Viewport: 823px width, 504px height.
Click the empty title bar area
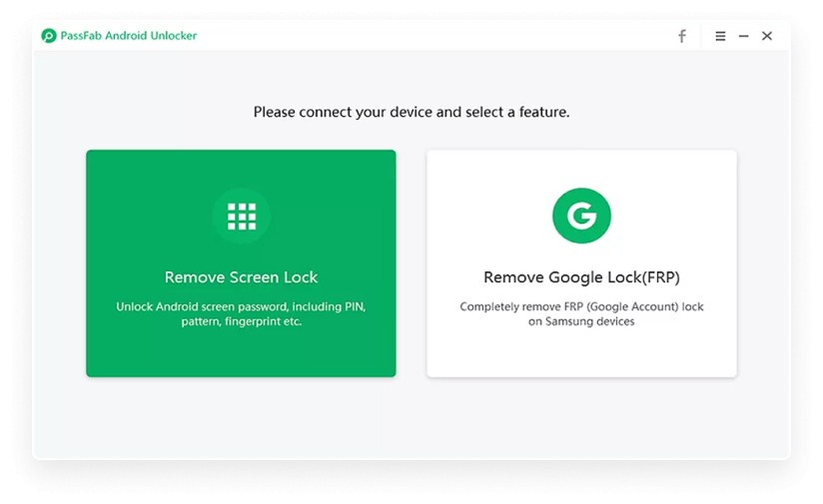(435, 36)
